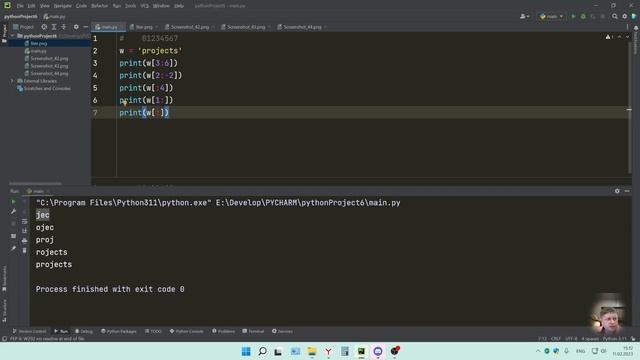640x360 pixels.
Task: Switch to the main.py editor tab
Action: [109, 27]
